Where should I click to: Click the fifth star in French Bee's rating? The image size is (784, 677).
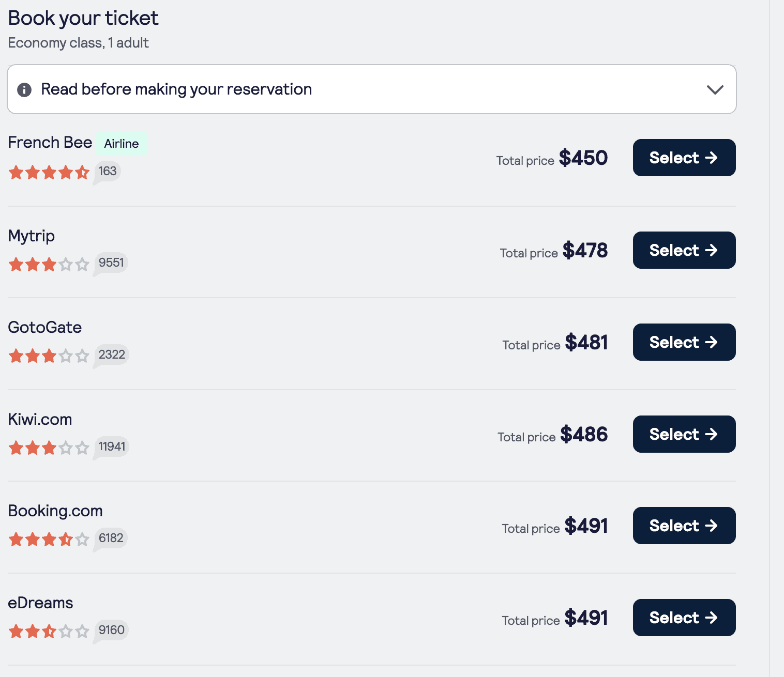(x=83, y=173)
